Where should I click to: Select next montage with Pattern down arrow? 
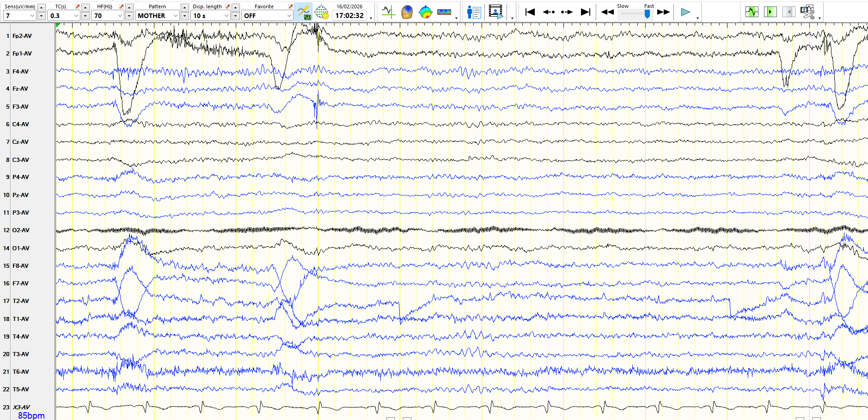coord(184,16)
